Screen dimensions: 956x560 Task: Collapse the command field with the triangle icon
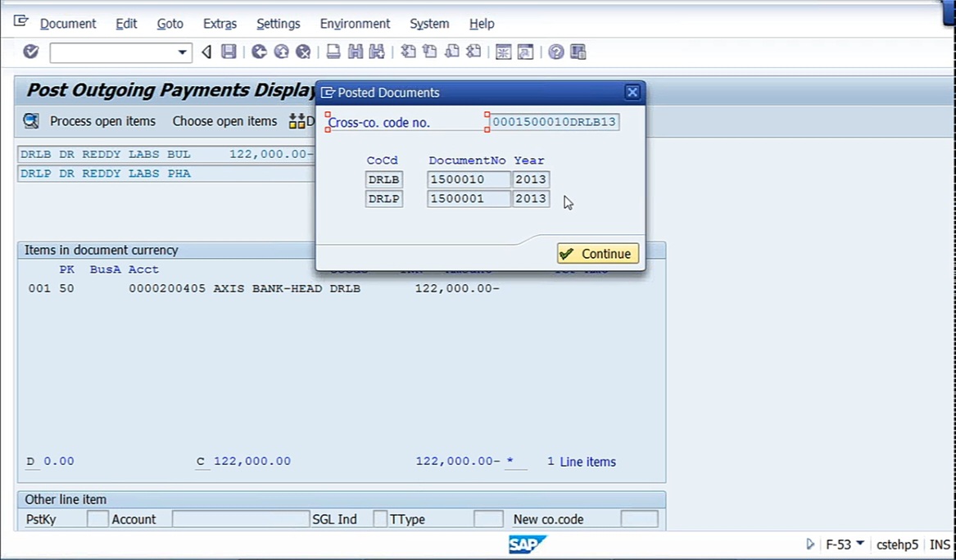(x=206, y=52)
